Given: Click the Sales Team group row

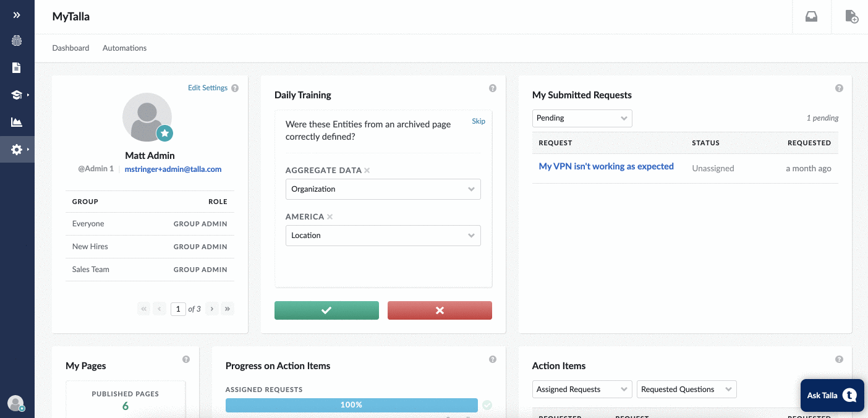Looking at the screenshot, I should click(150, 270).
